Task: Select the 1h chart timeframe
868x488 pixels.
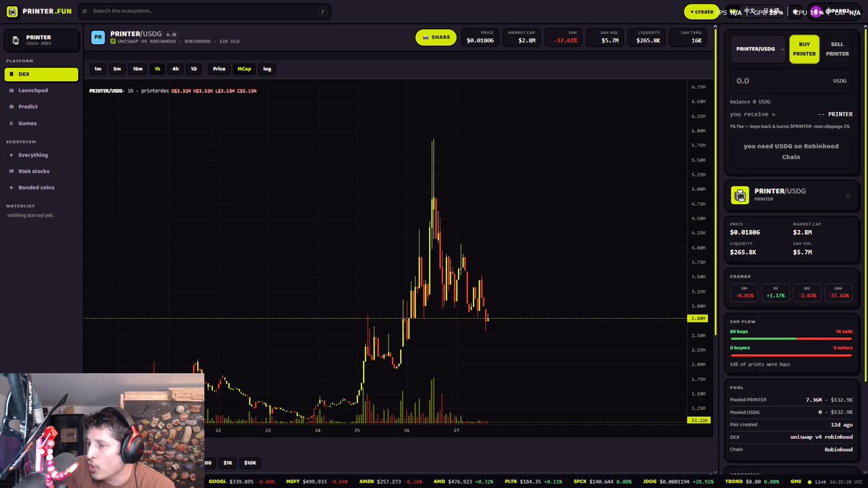Action: pos(156,69)
